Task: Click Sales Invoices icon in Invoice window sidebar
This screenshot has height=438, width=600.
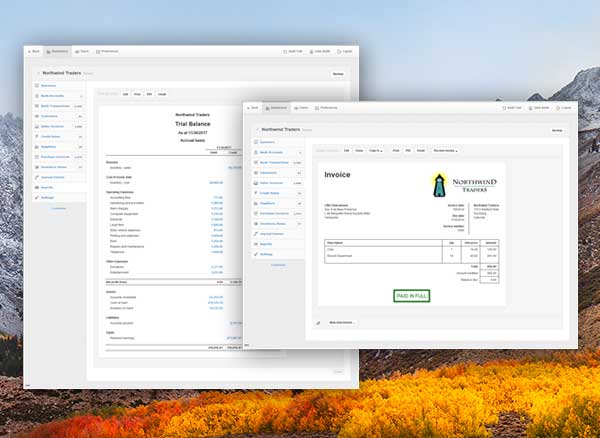Action: 256,183
